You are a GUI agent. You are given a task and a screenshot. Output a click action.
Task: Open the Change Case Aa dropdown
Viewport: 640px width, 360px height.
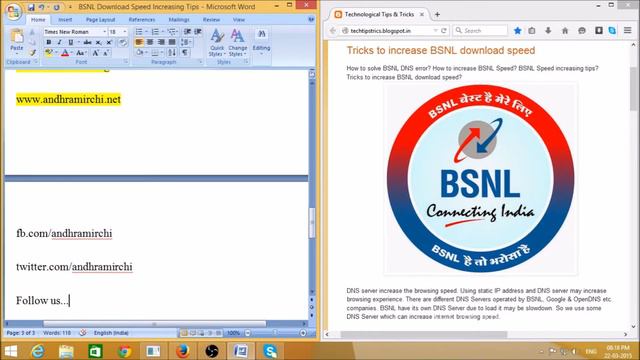(x=81, y=53)
